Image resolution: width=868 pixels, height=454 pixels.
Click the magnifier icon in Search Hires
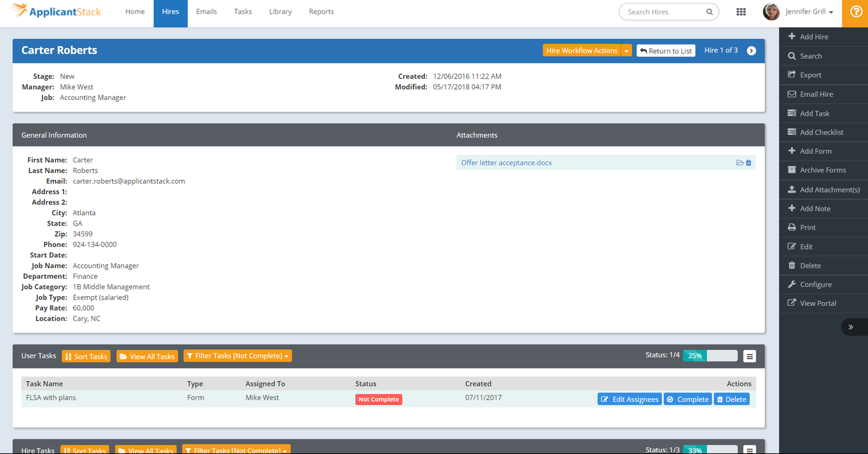[x=709, y=12]
